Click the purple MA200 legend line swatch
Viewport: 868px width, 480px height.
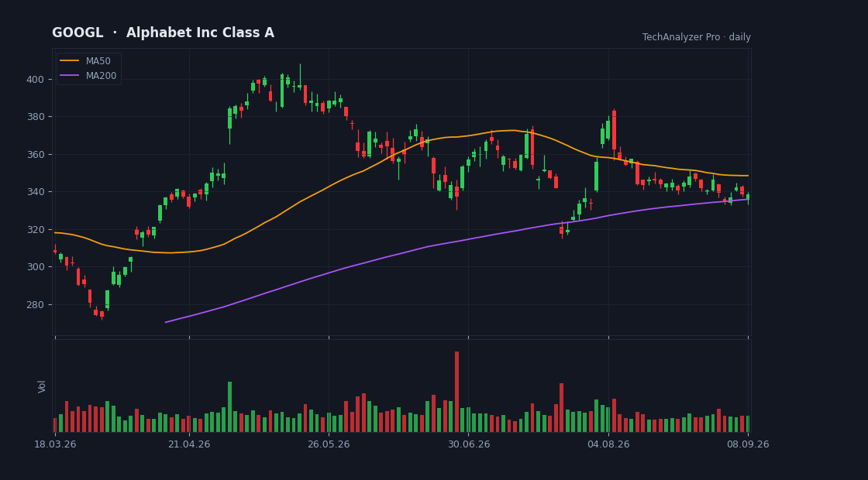tap(69, 76)
